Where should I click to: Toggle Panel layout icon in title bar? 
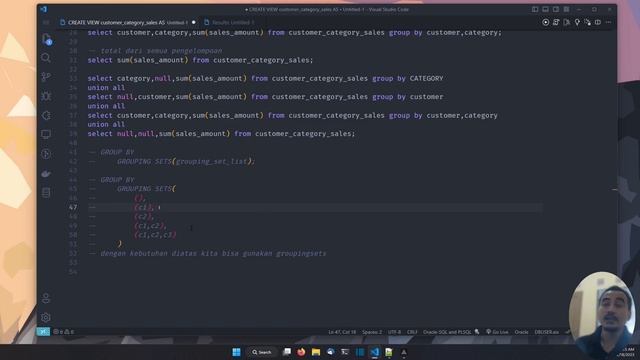pos(545,9)
